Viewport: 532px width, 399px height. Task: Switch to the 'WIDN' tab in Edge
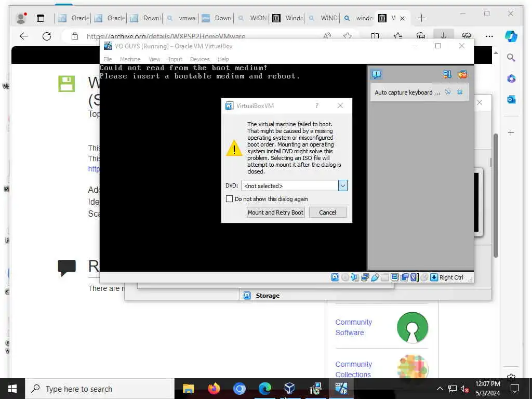pos(252,18)
